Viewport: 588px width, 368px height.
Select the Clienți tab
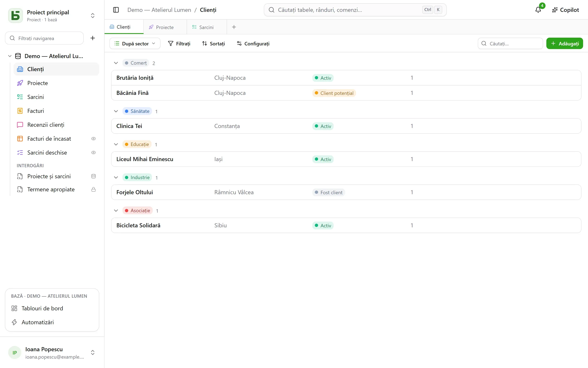124,27
